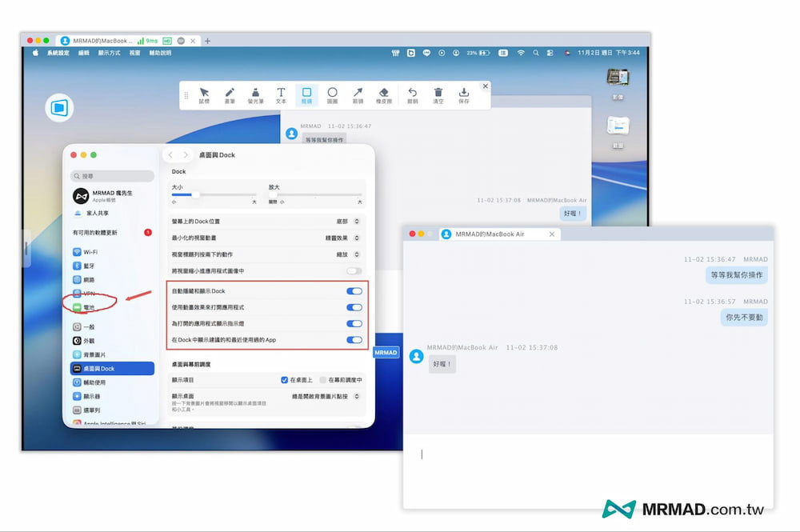The image size is (800, 532).
Task: Click the 清空 trash icon to clear annotations
Action: pyautogui.click(x=438, y=95)
